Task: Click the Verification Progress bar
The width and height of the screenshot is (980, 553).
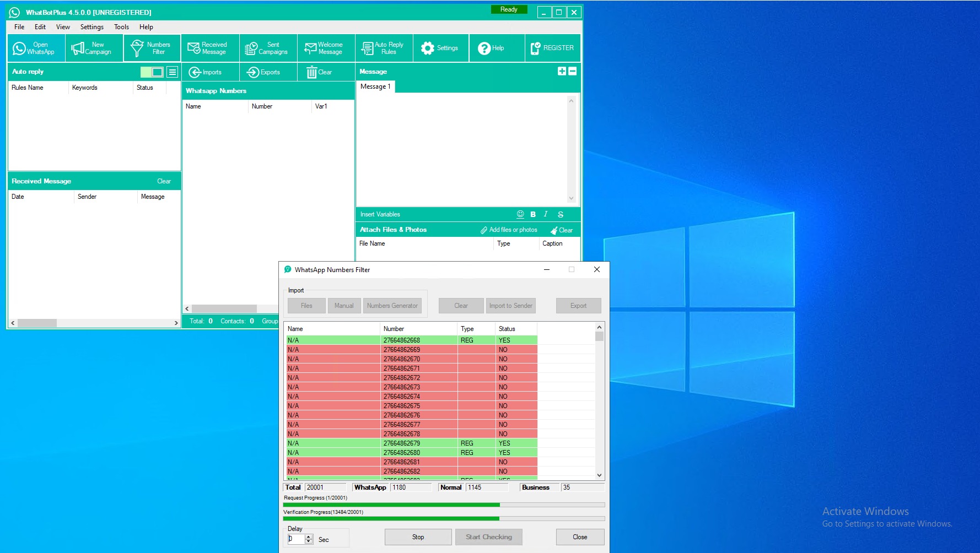Action: coord(444,518)
